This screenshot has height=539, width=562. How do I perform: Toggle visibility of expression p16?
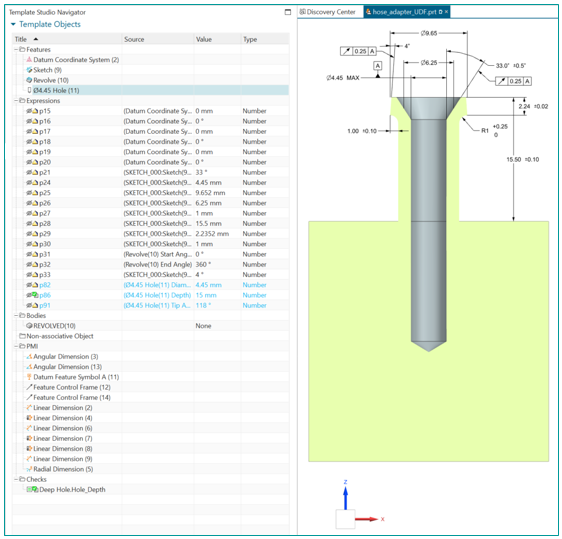tap(29, 121)
